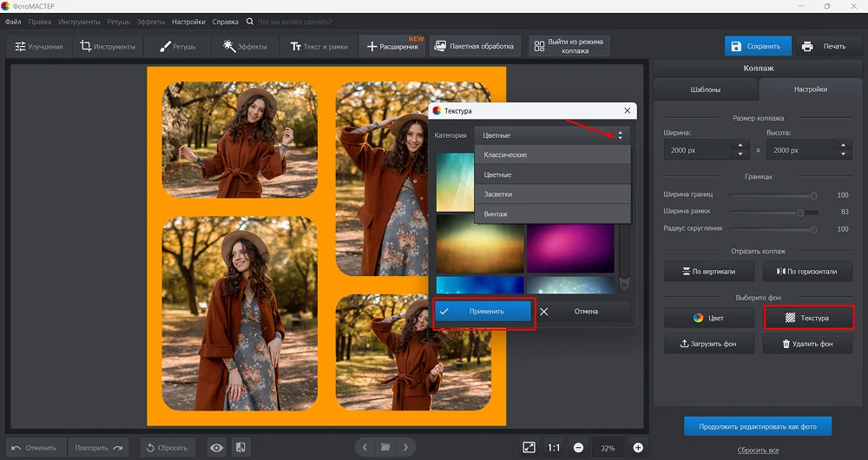Open the Эффекты menu in menu bar
This screenshot has height=460, width=868.
[x=150, y=23]
